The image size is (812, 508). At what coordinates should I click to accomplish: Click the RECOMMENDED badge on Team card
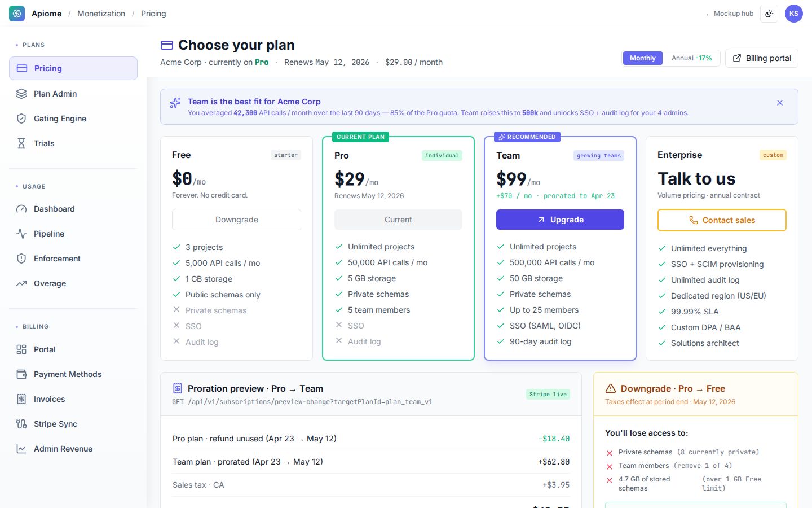coord(527,137)
